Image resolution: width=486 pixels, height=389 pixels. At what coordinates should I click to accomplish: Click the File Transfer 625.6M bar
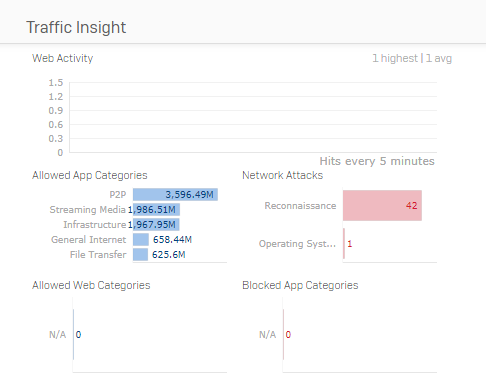(x=140, y=255)
